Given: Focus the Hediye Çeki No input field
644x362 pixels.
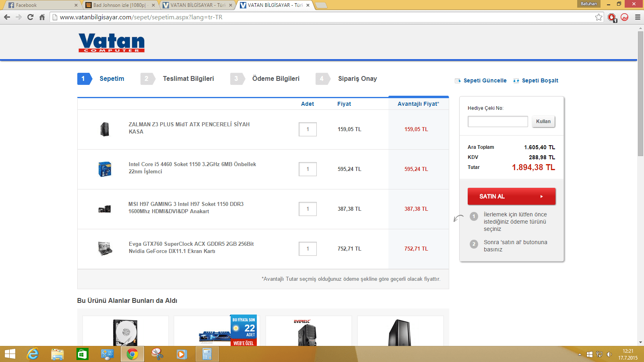Looking at the screenshot, I should (497, 121).
